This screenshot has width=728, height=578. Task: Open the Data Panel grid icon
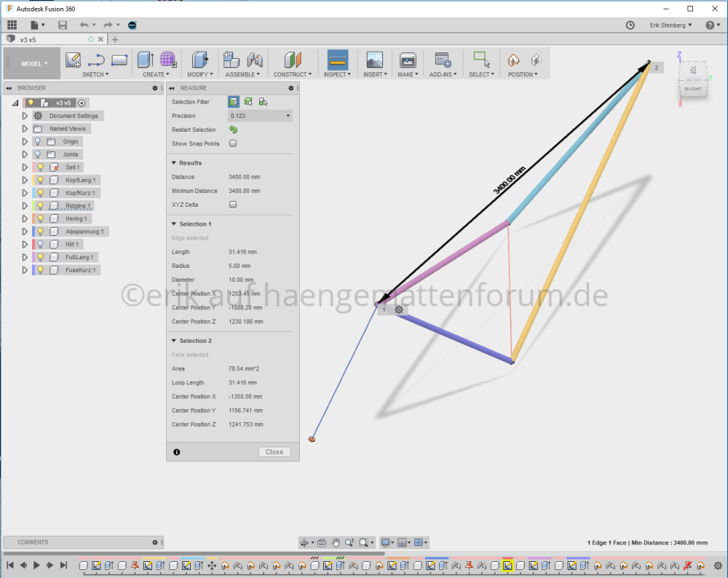click(12, 25)
